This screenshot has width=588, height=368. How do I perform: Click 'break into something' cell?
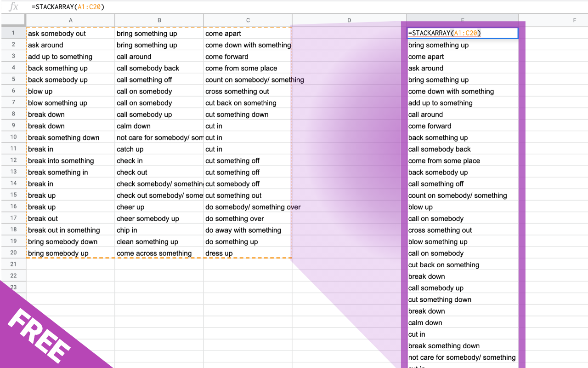[x=70, y=161]
